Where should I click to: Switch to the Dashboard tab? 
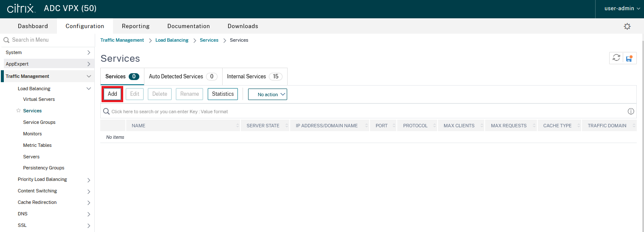[33, 26]
